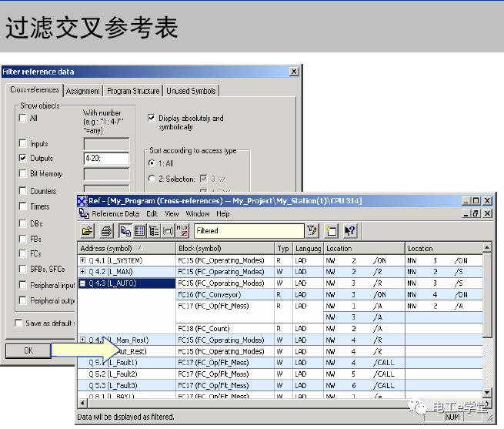
Task: Select the 1: All radio button
Action: 152,163
